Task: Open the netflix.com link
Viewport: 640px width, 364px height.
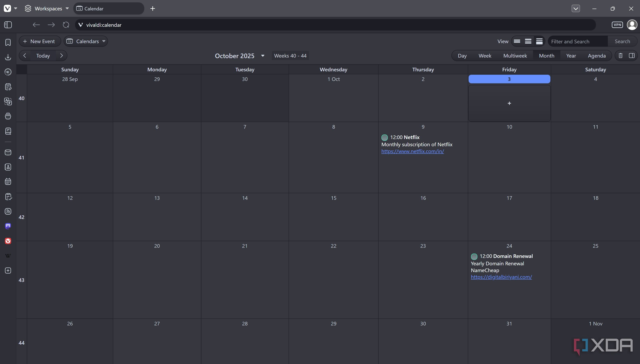Action: (x=413, y=151)
